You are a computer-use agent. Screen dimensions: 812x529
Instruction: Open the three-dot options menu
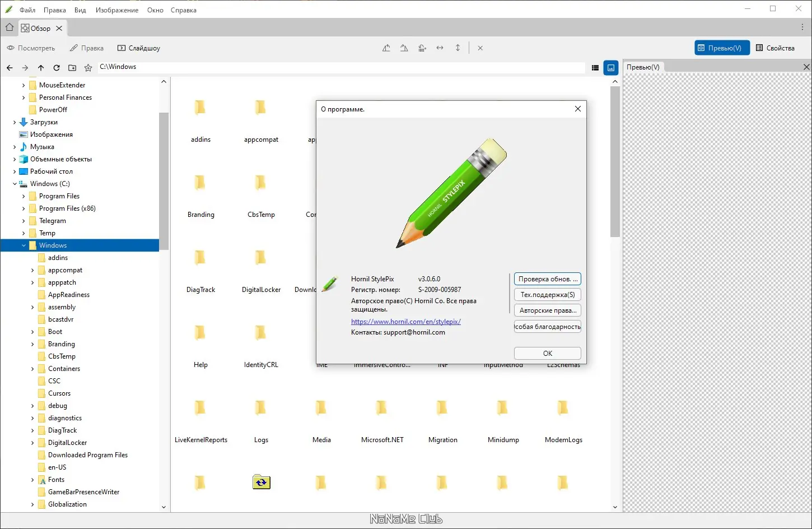point(802,27)
